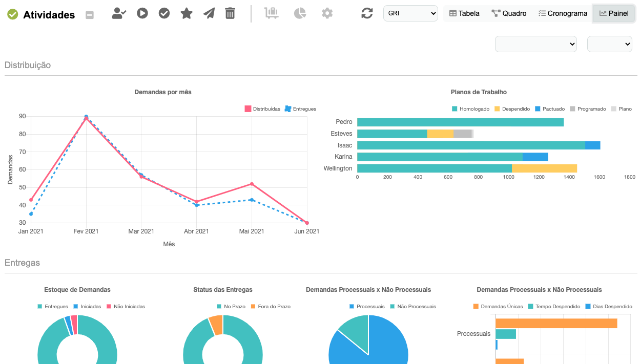Refresh data with the sync arrows icon
Viewport: 640px width, 364px height.
[x=367, y=13]
